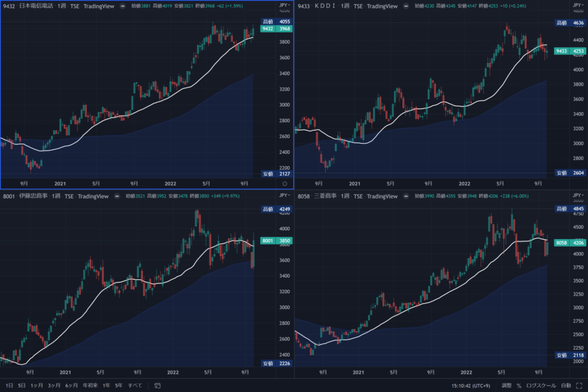The width and height of the screenshot is (588, 392).
Task: Click the 8001 伊藤忠商事 symbol title
Action: point(25,196)
